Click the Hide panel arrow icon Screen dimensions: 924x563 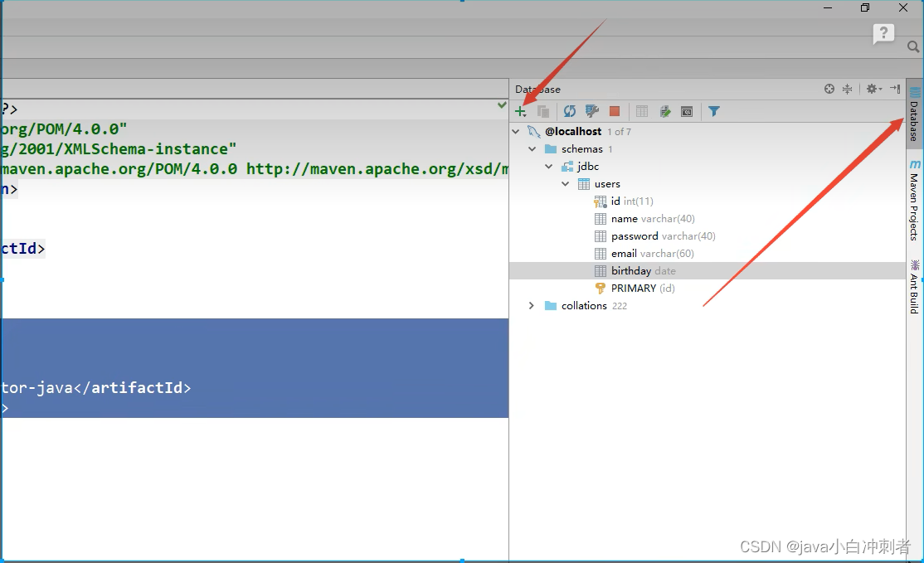pos(895,89)
